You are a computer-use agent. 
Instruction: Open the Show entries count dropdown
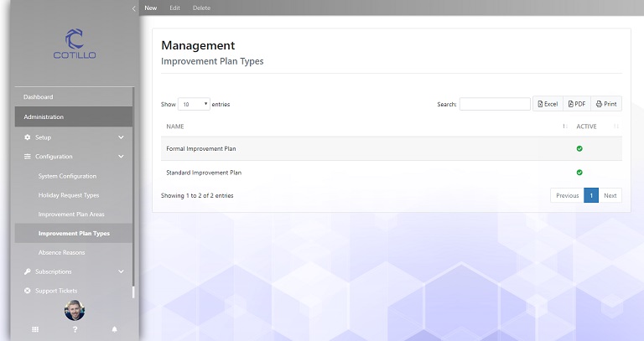pyautogui.click(x=194, y=104)
